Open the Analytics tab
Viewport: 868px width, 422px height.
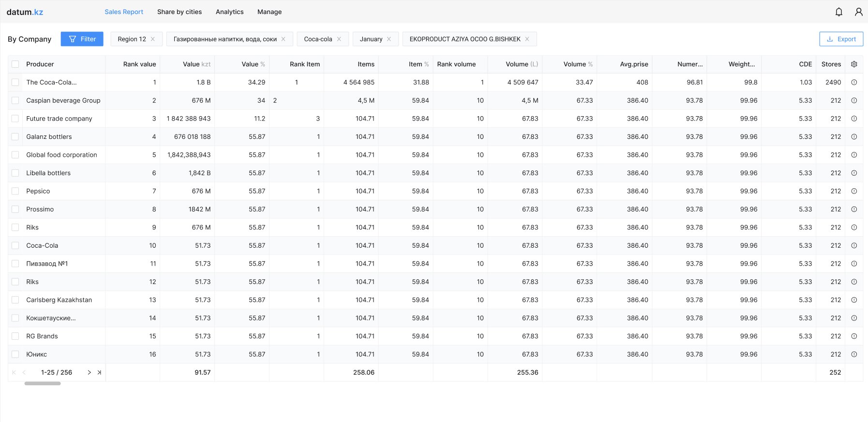pyautogui.click(x=229, y=12)
